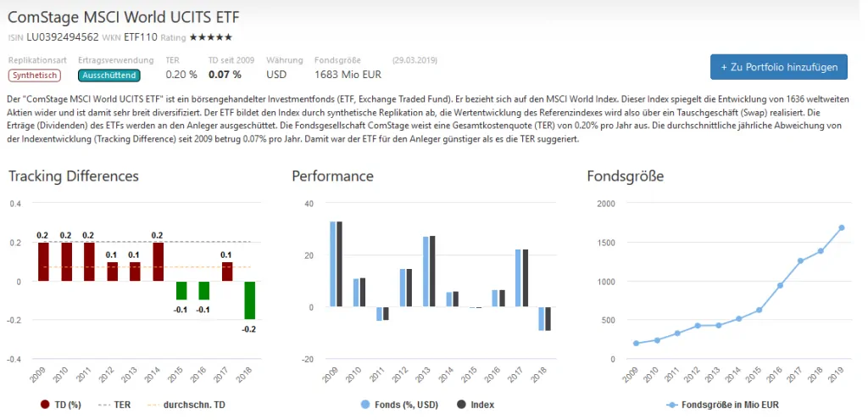
Task: Click the ComStage MSCI World UCITS ETF title
Action: (124, 17)
